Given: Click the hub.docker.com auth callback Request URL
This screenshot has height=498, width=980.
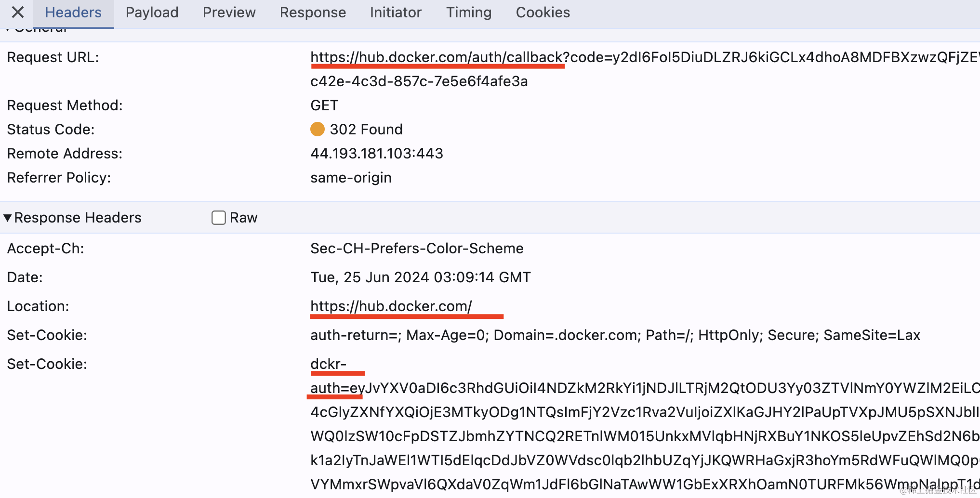Looking at the screenshot, I should pyautogui.click(x=437, y=57).
